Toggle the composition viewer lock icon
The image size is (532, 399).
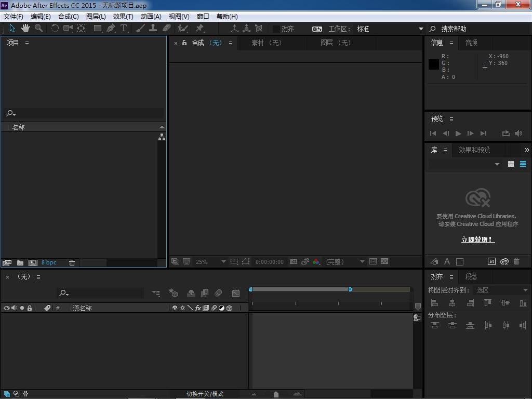184,43
